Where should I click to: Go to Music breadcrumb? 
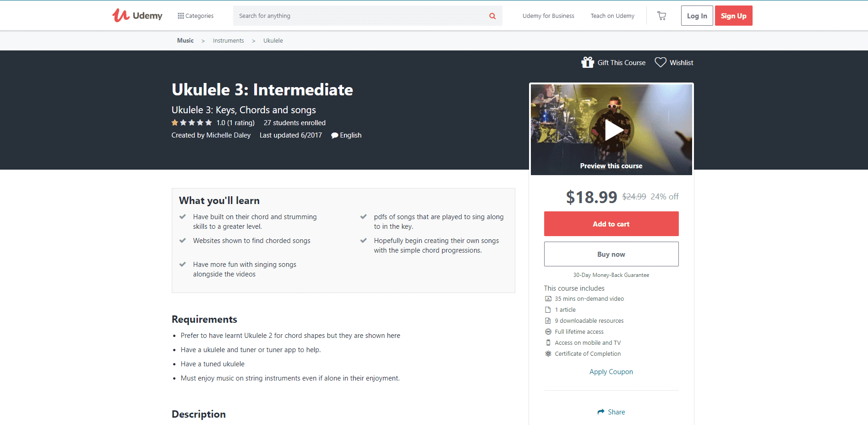pos(186,40)
